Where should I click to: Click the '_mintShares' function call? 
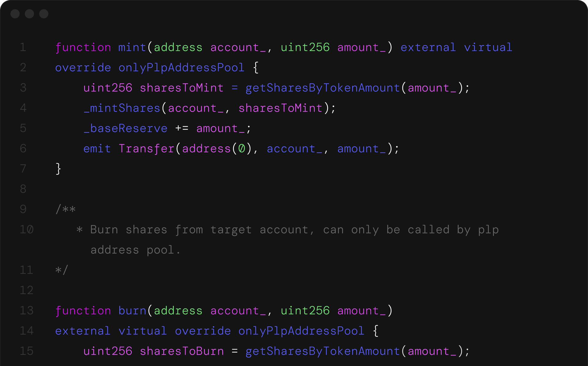pyautogui.click(x=122, y=108)
